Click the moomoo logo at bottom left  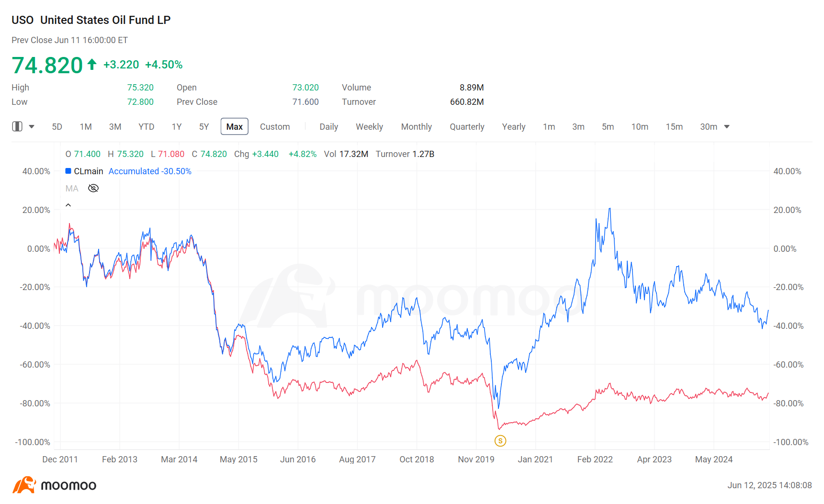[x=54, y=485]
